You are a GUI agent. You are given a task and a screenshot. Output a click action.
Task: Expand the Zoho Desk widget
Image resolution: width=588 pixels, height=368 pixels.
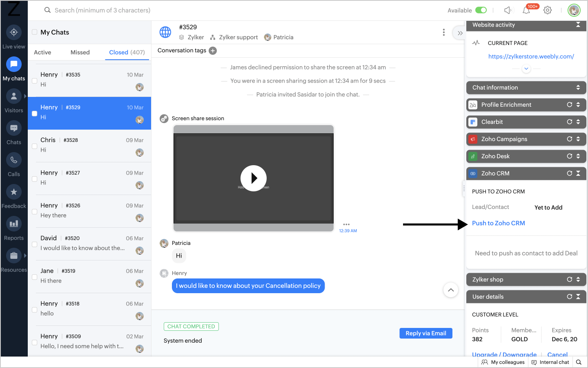(x=578, y=156)
